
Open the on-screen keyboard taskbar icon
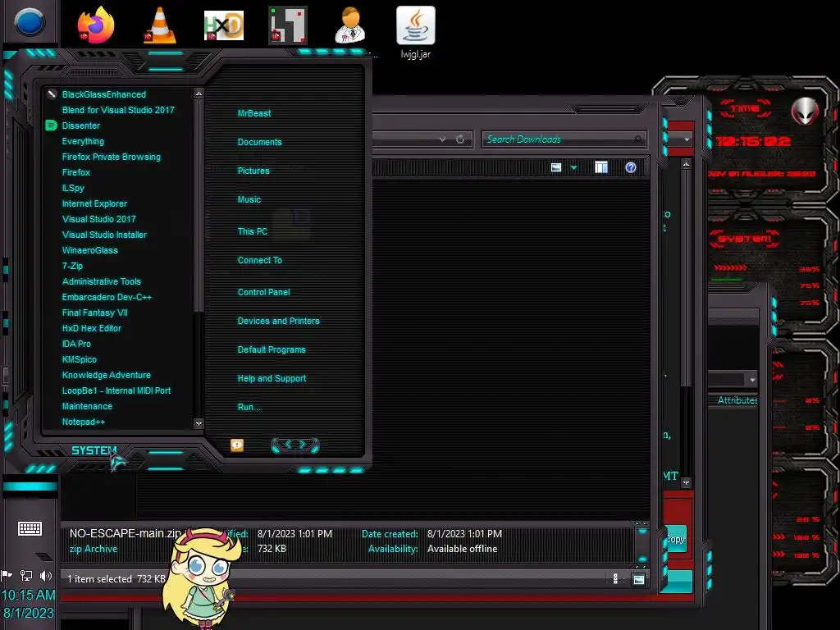[30, 529]
